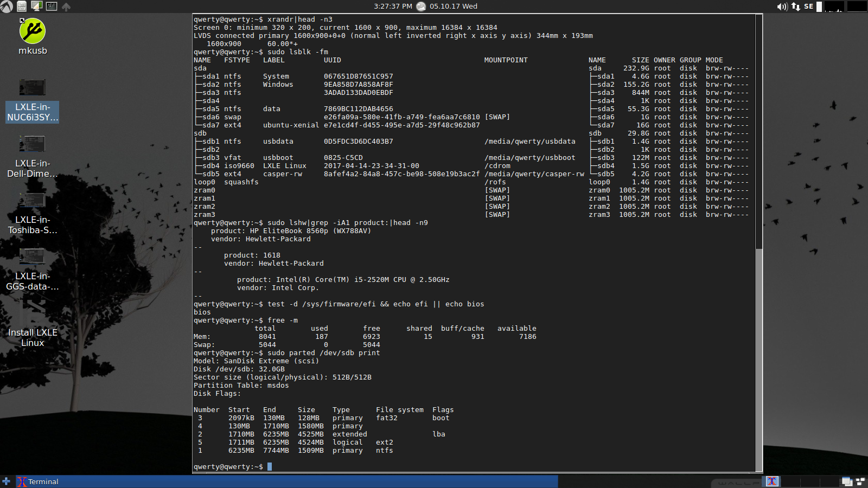This screenshot has height=488, width=868.
Task: Click the 'usbboot' label of sdb3
Action: 278,158
